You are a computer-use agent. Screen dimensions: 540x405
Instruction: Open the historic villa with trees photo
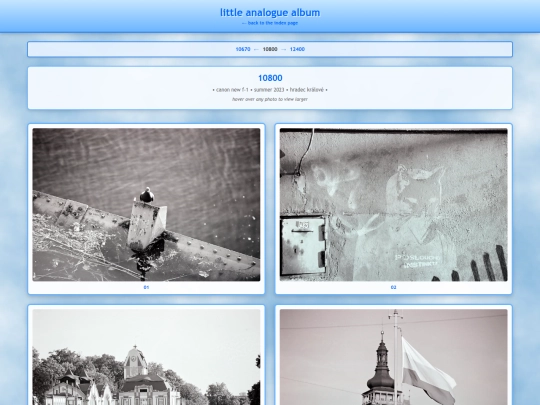coord(146,357)
